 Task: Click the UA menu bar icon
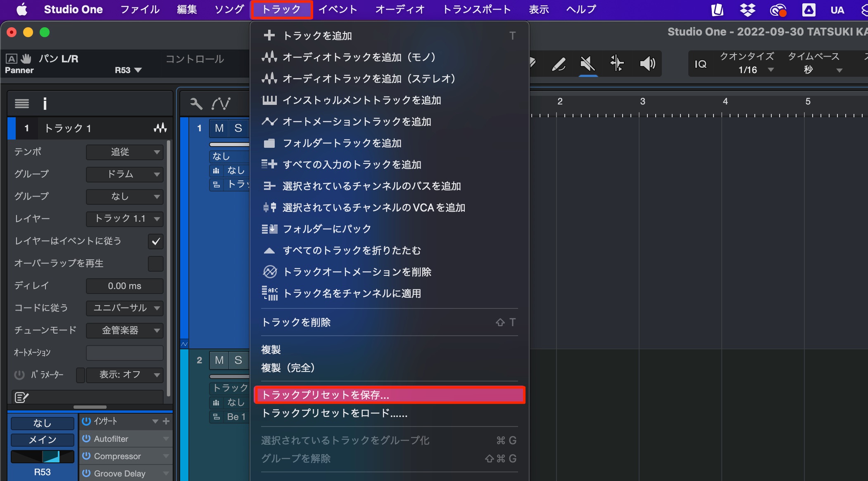(x=837, y=10)
